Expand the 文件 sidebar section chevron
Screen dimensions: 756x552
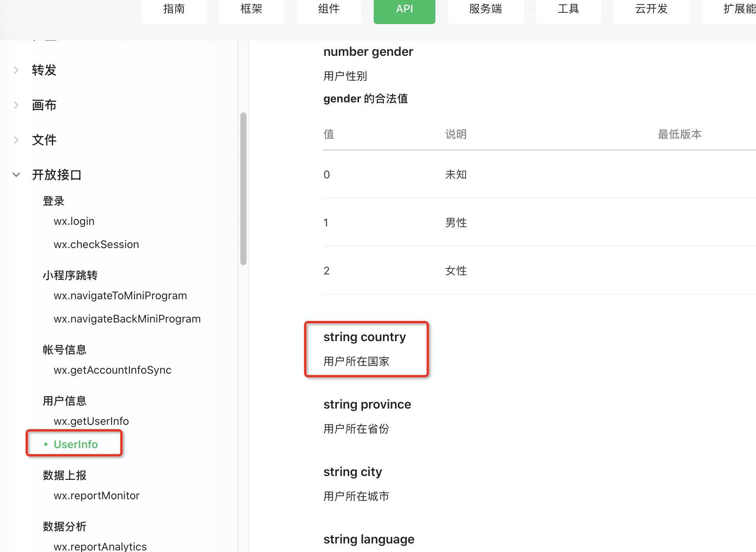pos(16,140)
